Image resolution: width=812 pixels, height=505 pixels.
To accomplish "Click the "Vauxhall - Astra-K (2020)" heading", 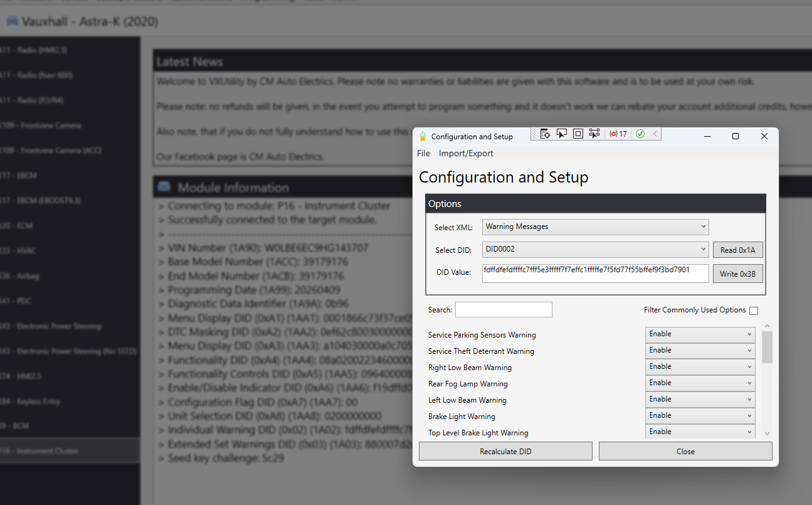I will pyautogui.click(x=90, y=22).
